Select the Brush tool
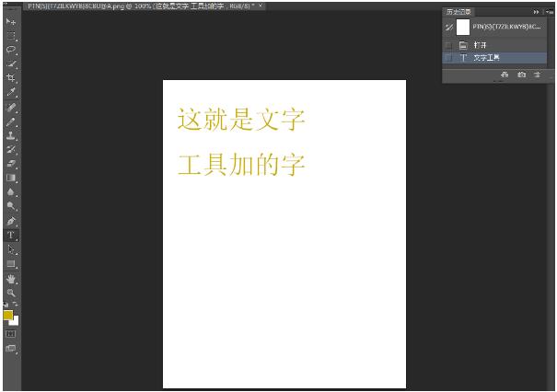The image size is (557, 392). 11,121
